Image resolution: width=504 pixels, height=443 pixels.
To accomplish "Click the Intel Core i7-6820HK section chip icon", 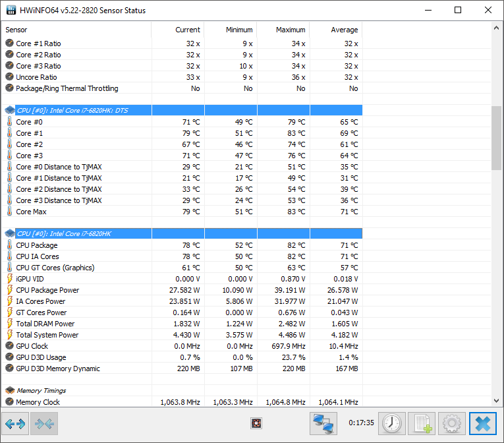I will [x=10, y=233].
